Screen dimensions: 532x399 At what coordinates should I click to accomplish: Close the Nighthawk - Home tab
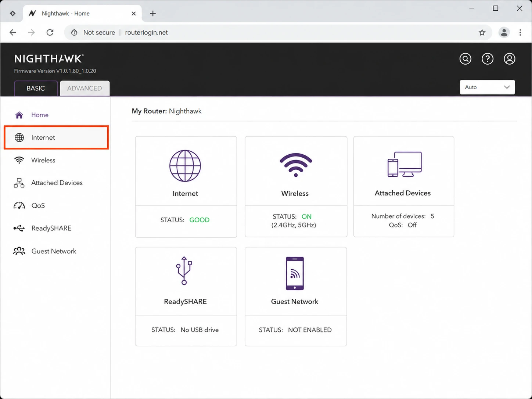point(134,14)
